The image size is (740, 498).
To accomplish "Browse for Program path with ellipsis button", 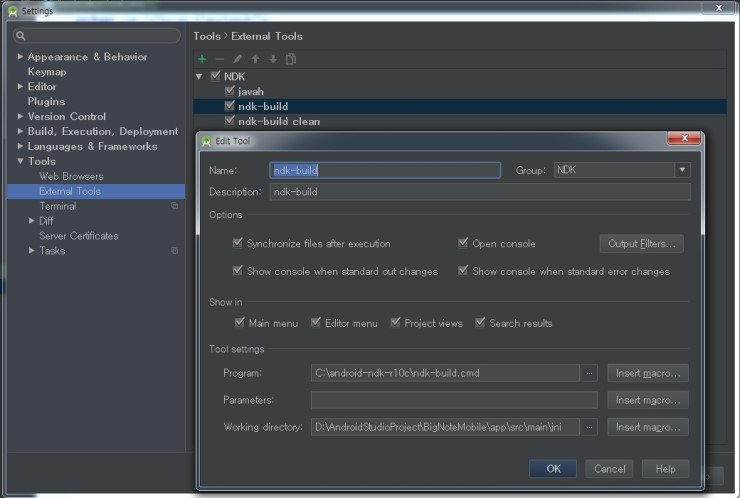I will point(589,373).
